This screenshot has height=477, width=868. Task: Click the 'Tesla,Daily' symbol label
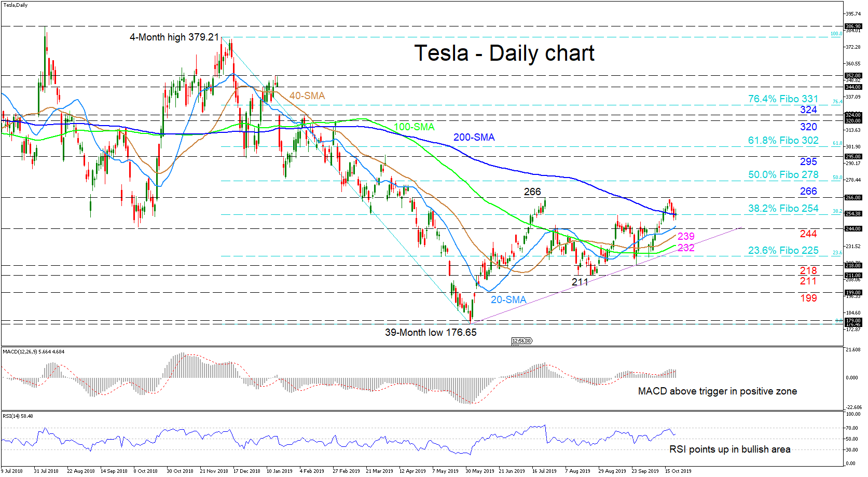[15, 5]
